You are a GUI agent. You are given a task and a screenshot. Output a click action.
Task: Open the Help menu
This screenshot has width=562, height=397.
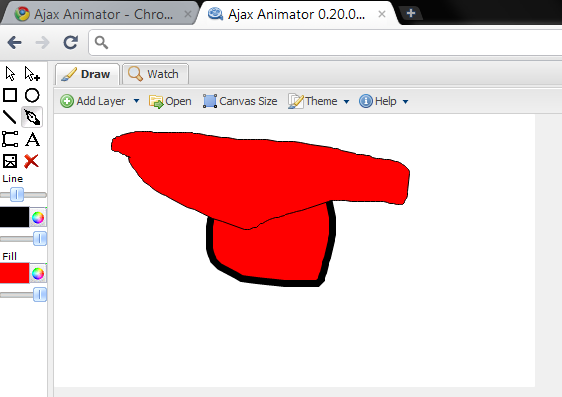(x=378, y=101)
